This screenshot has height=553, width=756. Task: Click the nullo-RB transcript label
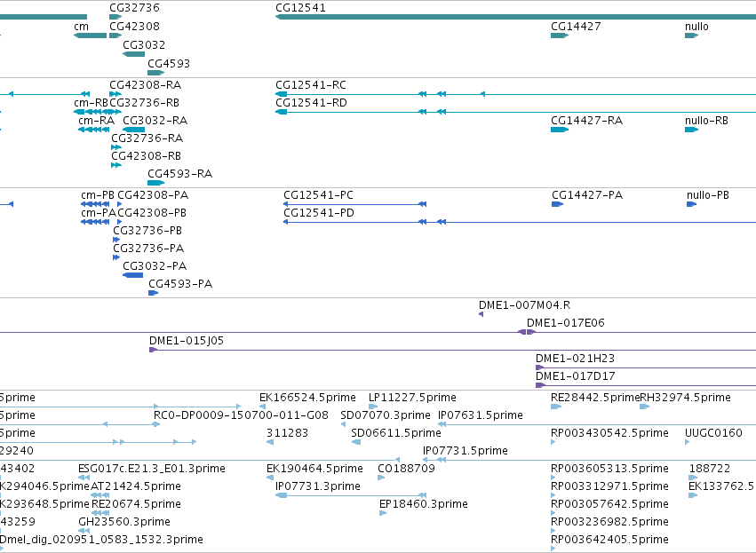coord(706,121)
